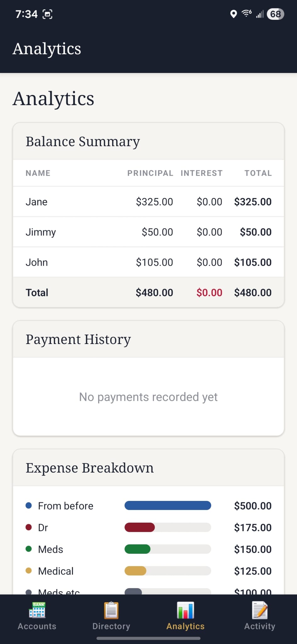Tap the location pin status icon

click(233, 14)
